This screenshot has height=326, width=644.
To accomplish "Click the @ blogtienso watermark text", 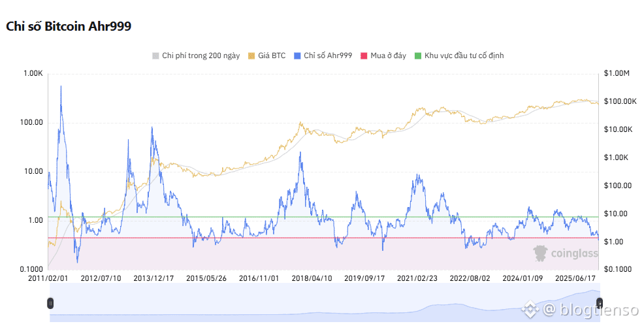I will pos(590,308).
